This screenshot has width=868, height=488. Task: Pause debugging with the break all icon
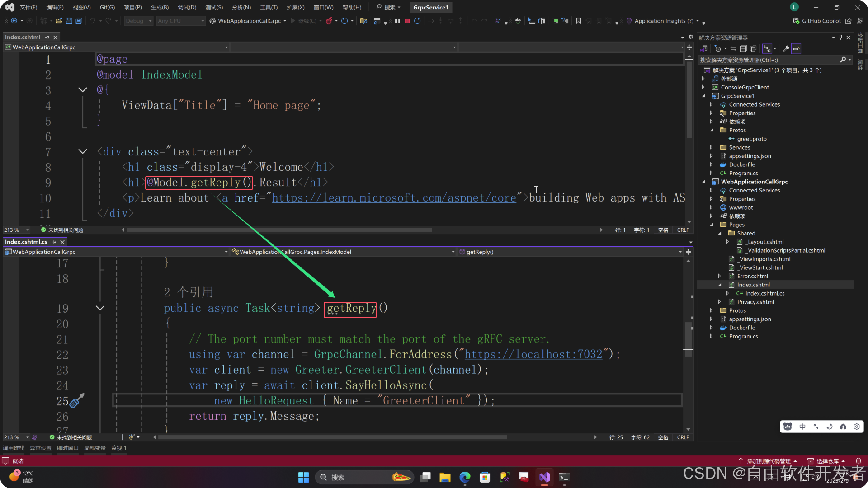pos(397,21)
